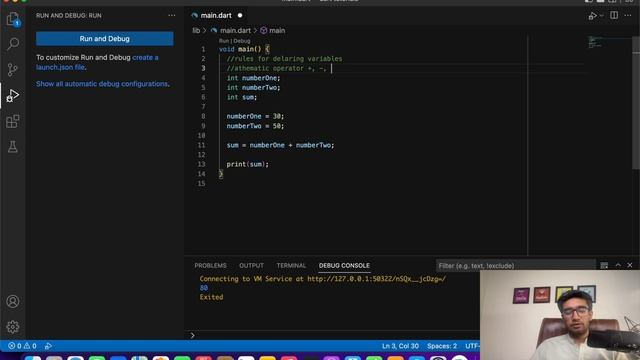
Task: Close the bottom panel
Action: tap(630, 265)
